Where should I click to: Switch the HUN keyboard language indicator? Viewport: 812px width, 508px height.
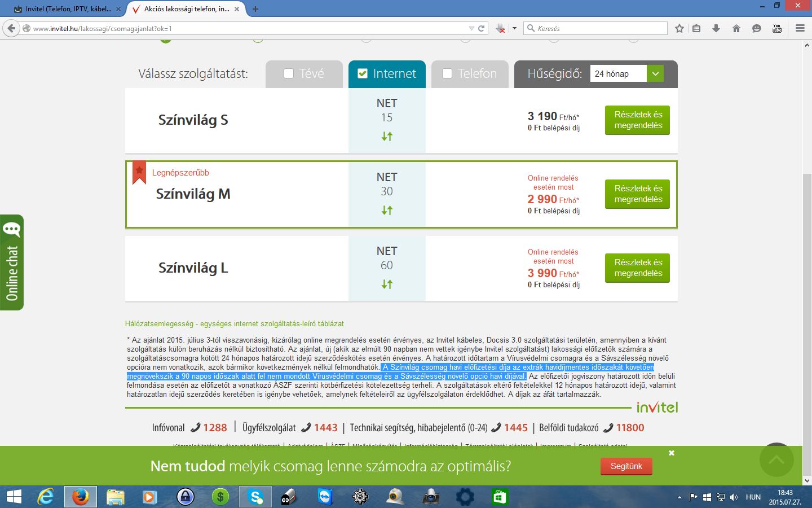point(753,497)
